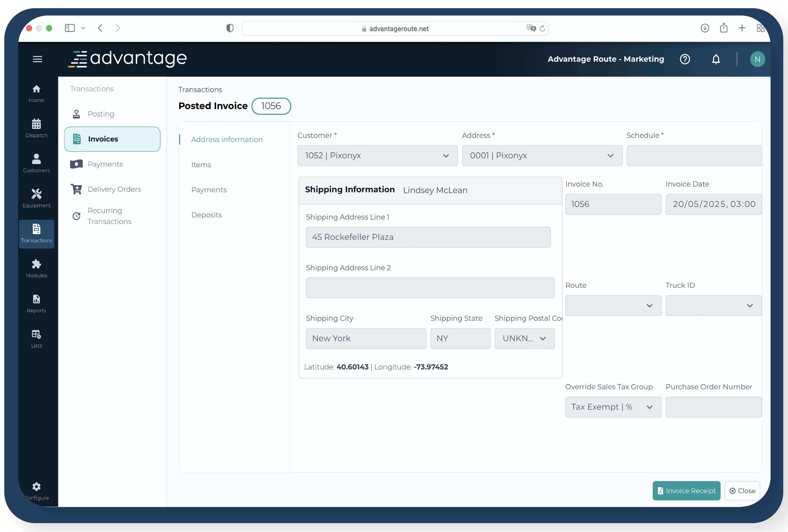Go back in browser
The image size is (788, 532).
click(x=100, y=28)
